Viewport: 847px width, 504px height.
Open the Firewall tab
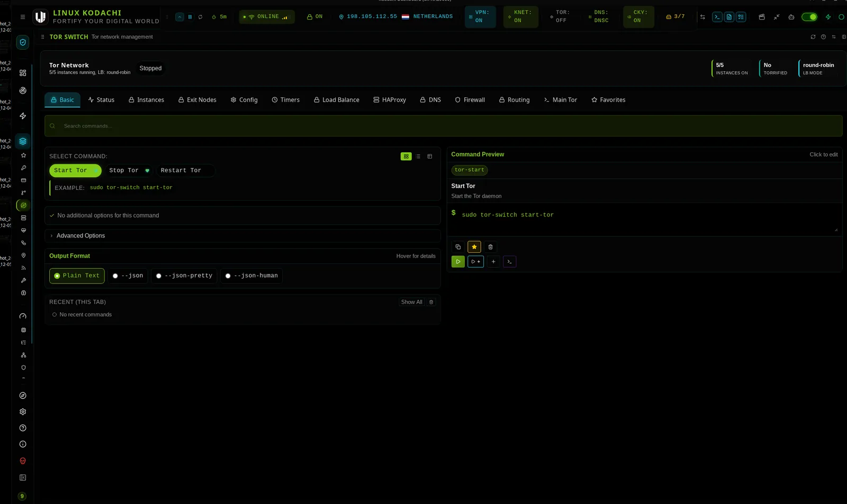(470, 100)
